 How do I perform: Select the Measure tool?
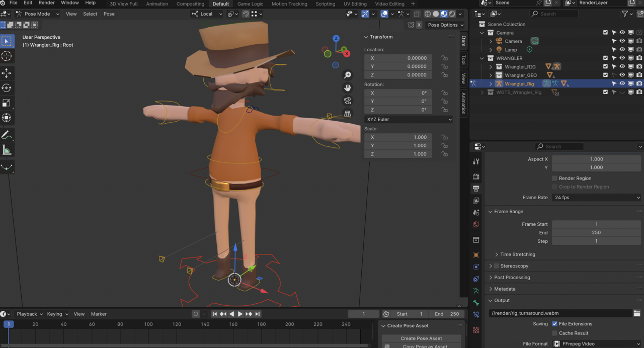7,150
